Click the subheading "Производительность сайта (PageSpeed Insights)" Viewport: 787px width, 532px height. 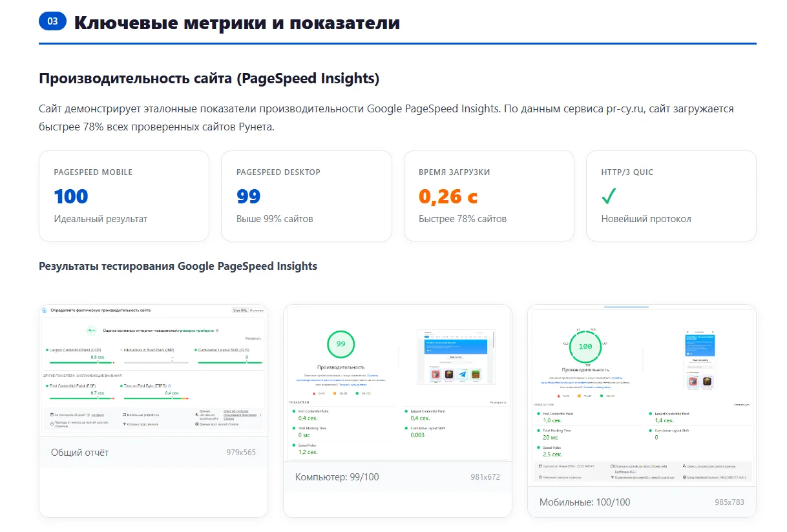(x=209, y=79)
